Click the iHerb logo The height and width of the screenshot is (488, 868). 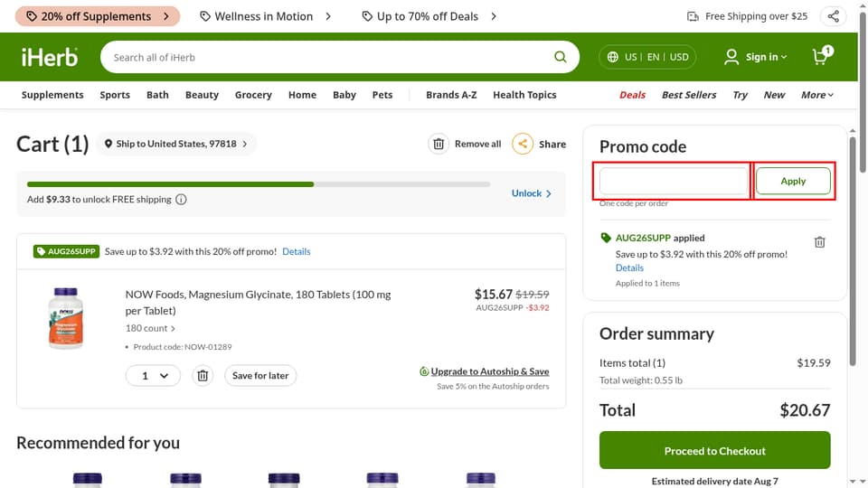point(49,57)
